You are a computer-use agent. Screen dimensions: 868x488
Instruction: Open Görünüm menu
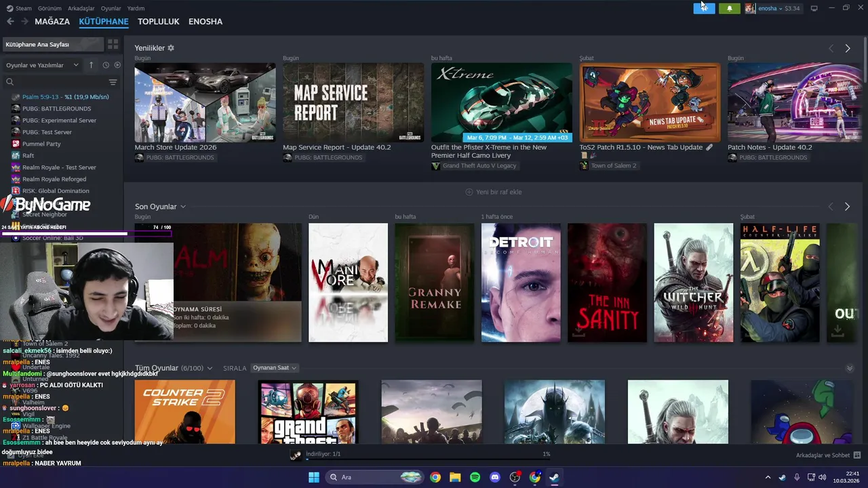coord(50,8)
